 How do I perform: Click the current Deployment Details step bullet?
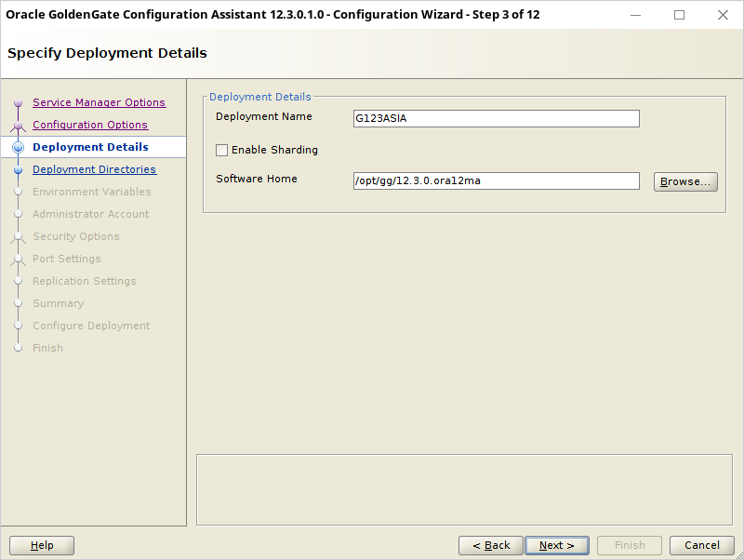(x=18, y=147)
